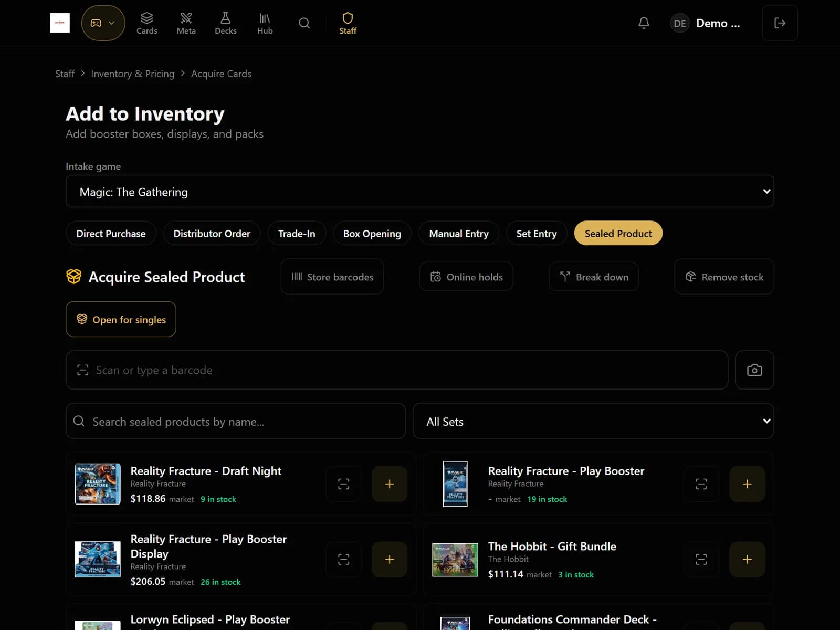Go to Inventory & Pricing breadcrumb
This screenshot has width=840, height=630.
[x=133, y=73]
